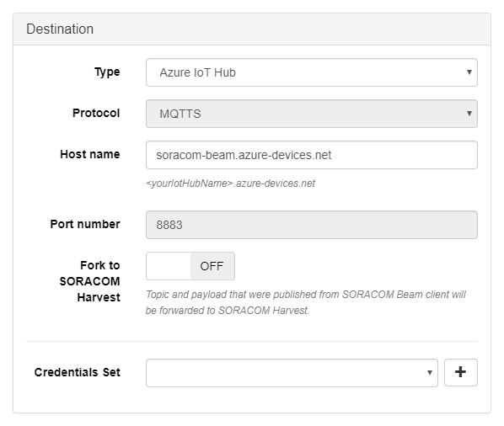
Task: Click the yourIotHubName hint text
Action: click(x=230, y=184)
